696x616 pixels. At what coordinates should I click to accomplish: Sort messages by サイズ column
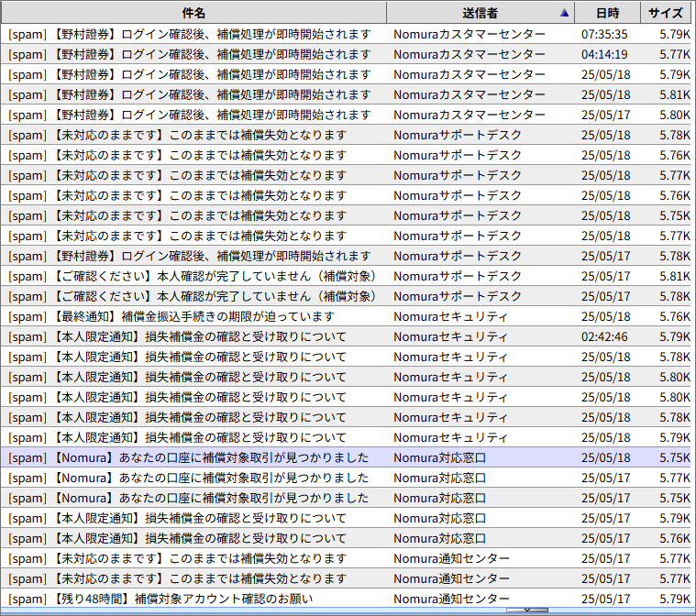(x=666, y=13)
